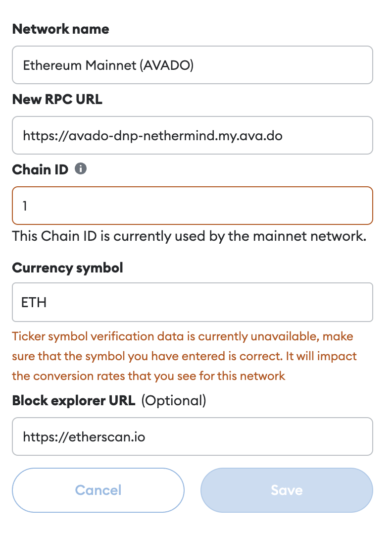Screen dimensions: 392x541
Task: Click the "Chain ID" label text
Action: [40, 170]
